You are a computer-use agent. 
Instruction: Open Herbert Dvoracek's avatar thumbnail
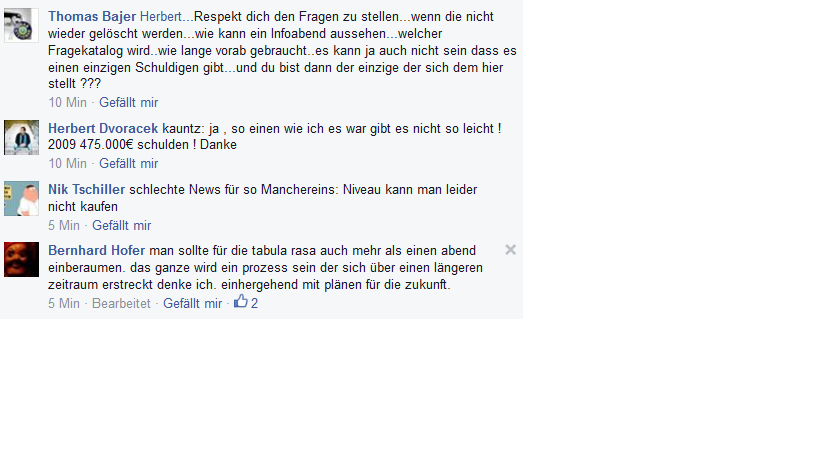[x=21, y=137]
